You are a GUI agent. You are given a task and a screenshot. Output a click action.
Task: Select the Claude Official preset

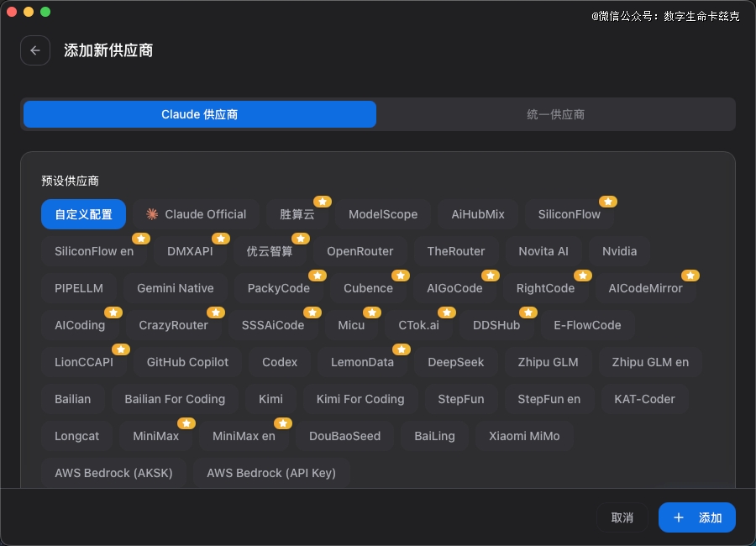[x=196, y=214]
